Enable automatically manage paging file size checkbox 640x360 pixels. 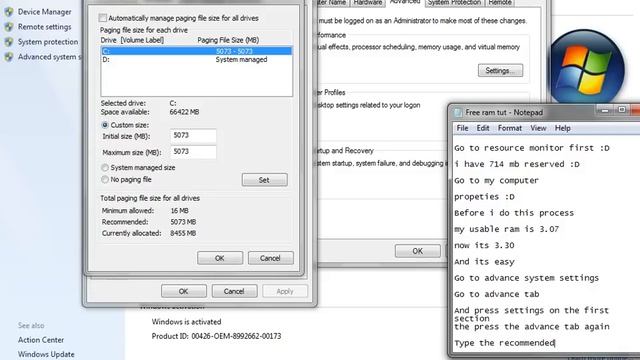click(103, 18)
